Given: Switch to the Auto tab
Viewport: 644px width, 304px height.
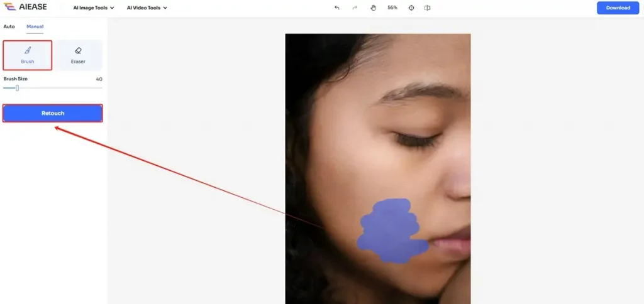Looking at the screenshot, I should pos(9,26).
